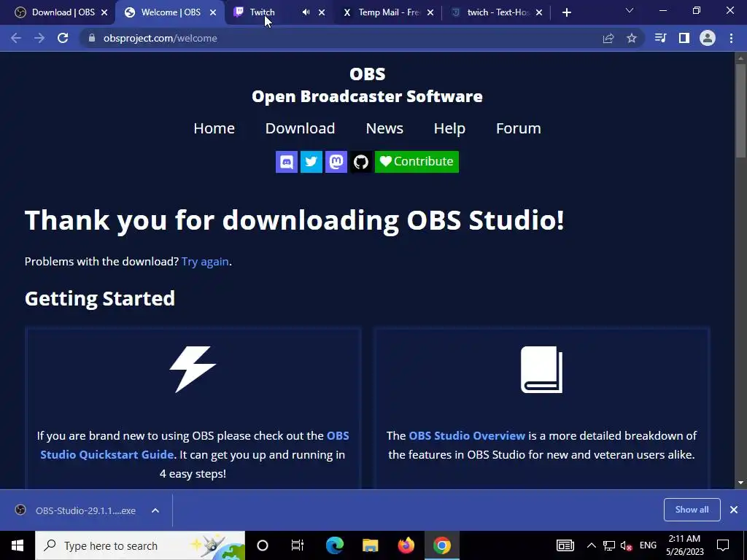Open the downloaded OBS-Studio exe file
Screen dimensions: 747x560
[x=76, y=510]
